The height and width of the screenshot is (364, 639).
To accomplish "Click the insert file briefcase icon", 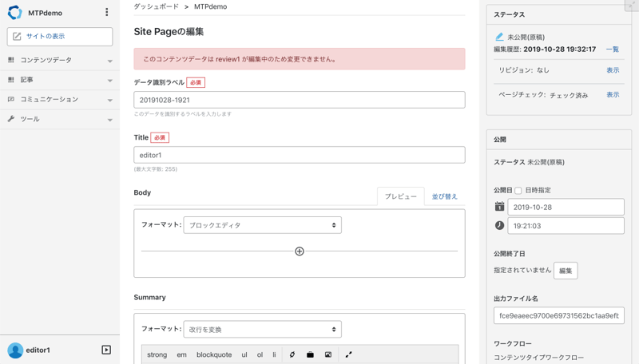I will 310,354.
